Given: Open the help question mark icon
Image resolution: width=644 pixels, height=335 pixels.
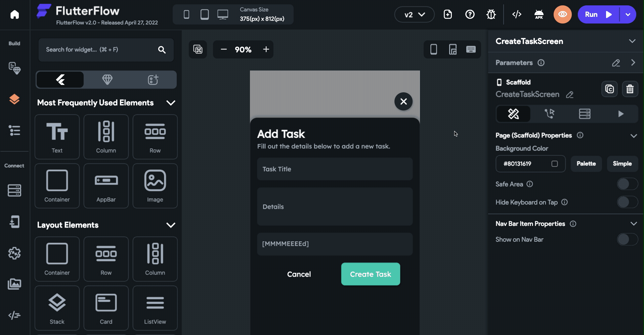Looking at the screenshot, I should [x=470, y=14].
